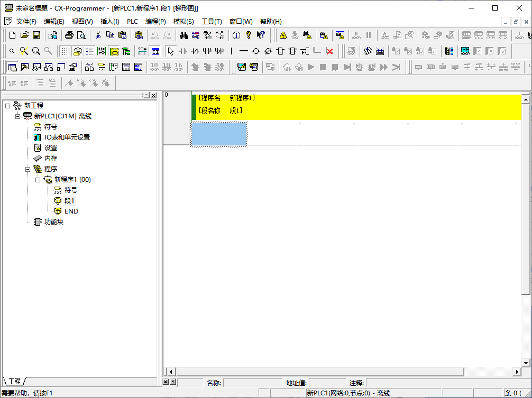Open the 工具(T) menu

pos(212,21)
